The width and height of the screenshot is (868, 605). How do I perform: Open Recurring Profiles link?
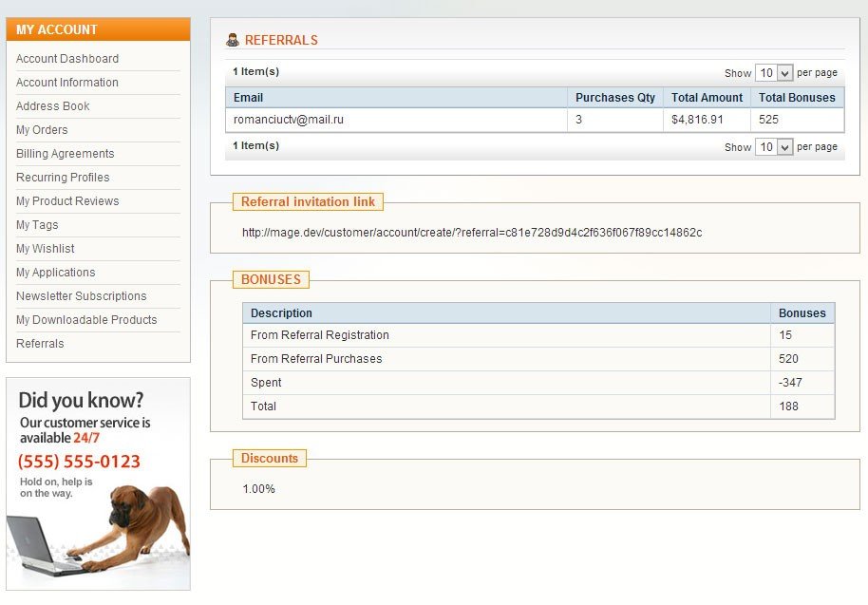click(x=63, y=178)
